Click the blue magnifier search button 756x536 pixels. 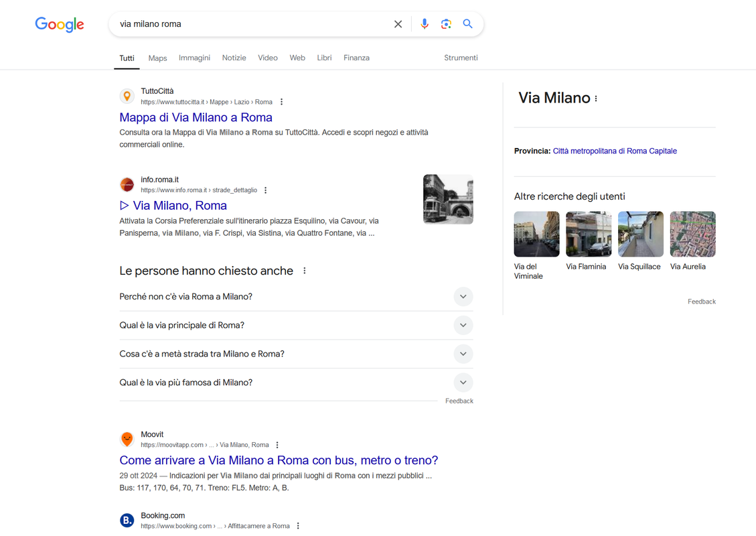pyautogui.click(x=467, y=23)
